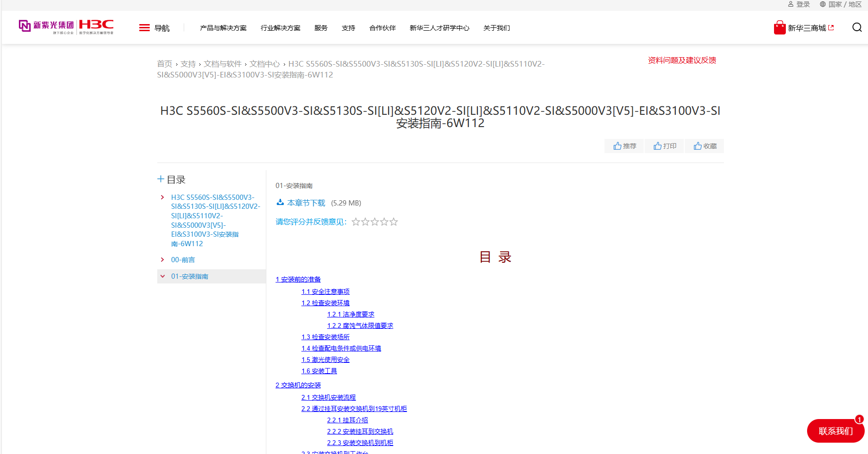
Task: Open section 2.2.3 安装交换机到机柜
Action: pyautogui.click(x=360, y=443)
